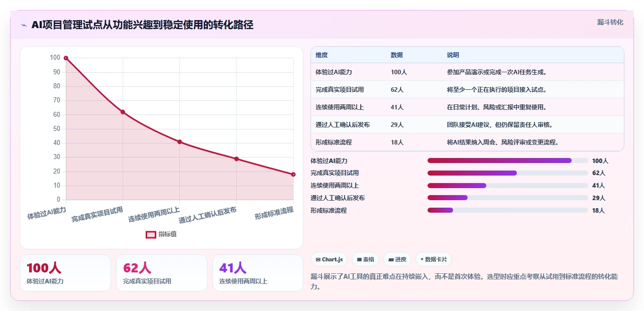Click the 数据 table column header

pyautogui.click(x=414, y=55)
